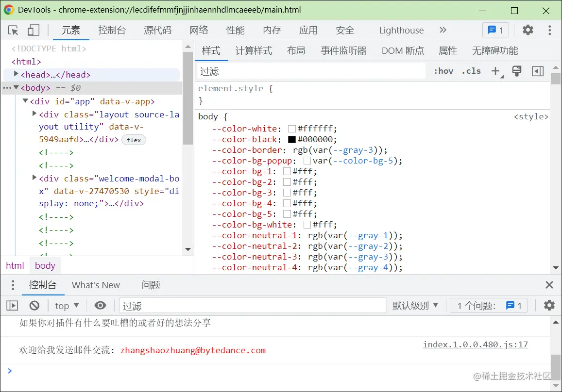Open the 默认级别 log level dropdown
Screen dimensions: 562x392
click(x=415, y=306)
